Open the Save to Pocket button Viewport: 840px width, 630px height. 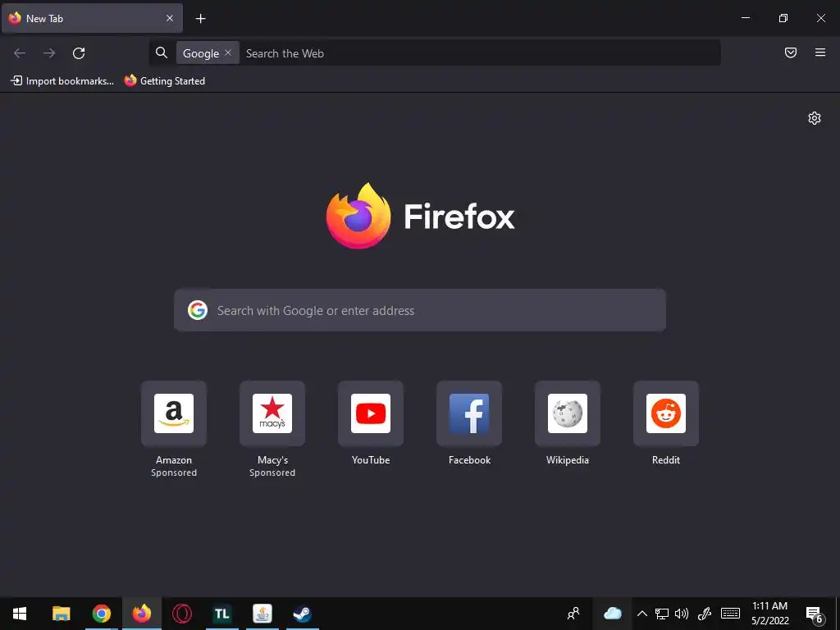coord(791,52)
